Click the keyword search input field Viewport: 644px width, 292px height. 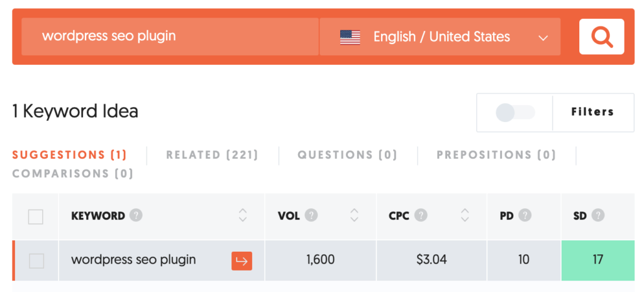[x=170, y=36]
